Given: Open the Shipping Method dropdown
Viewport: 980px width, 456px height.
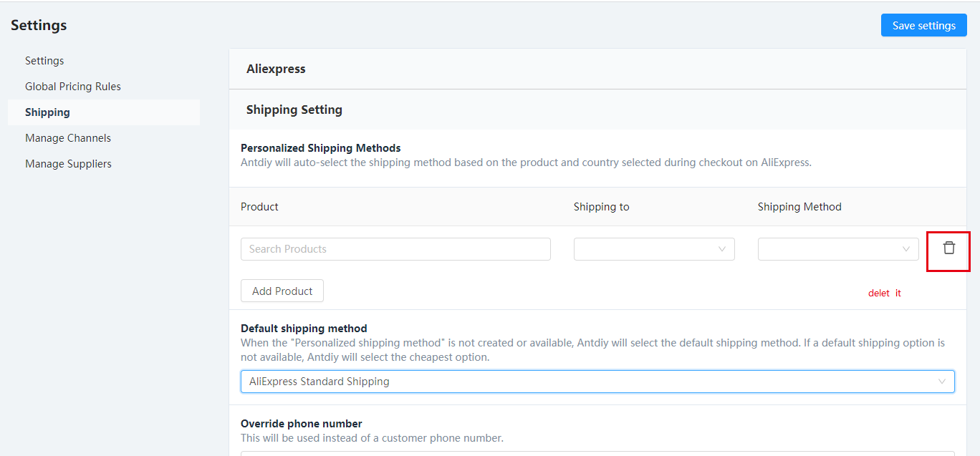Looking at the screenshot, I should [x=838, y=249].
